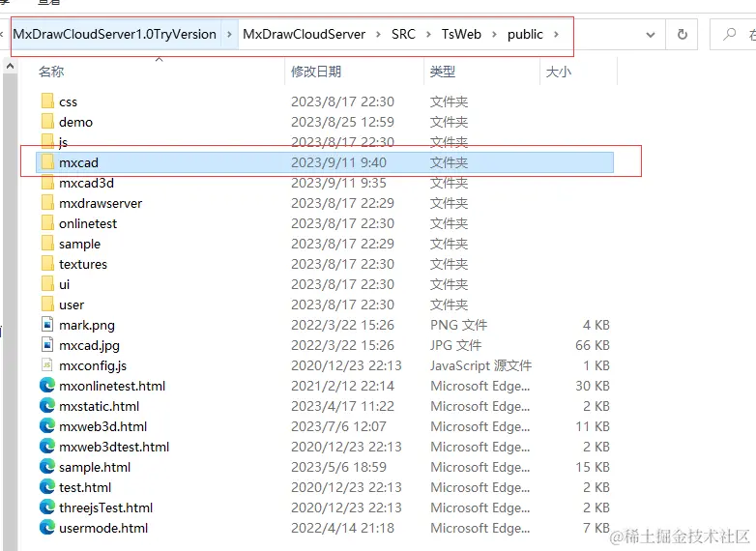This screenshot has height=551, width=756.
Task: Click the 66 KB size of mxcad.jpg
Action: (x=593, y=345)
